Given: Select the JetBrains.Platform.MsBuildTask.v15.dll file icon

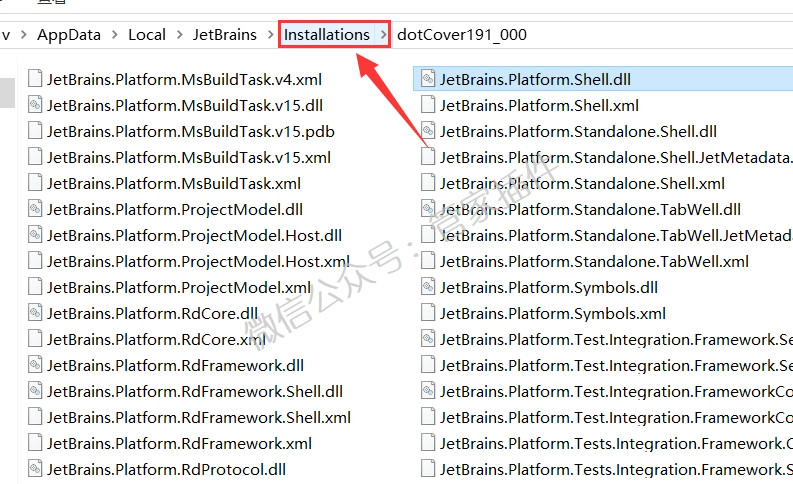Looking at the screenshot, I should (35, 105).
